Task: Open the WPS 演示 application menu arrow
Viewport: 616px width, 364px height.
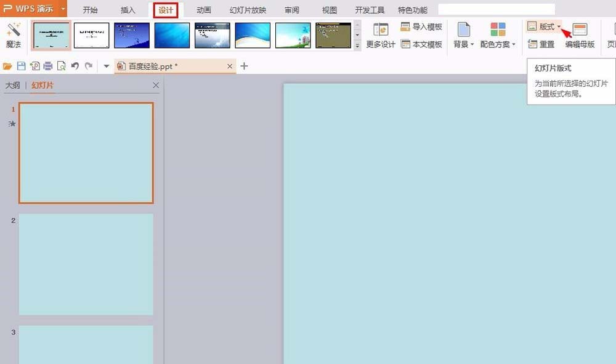Action: [x=63, y=8]
